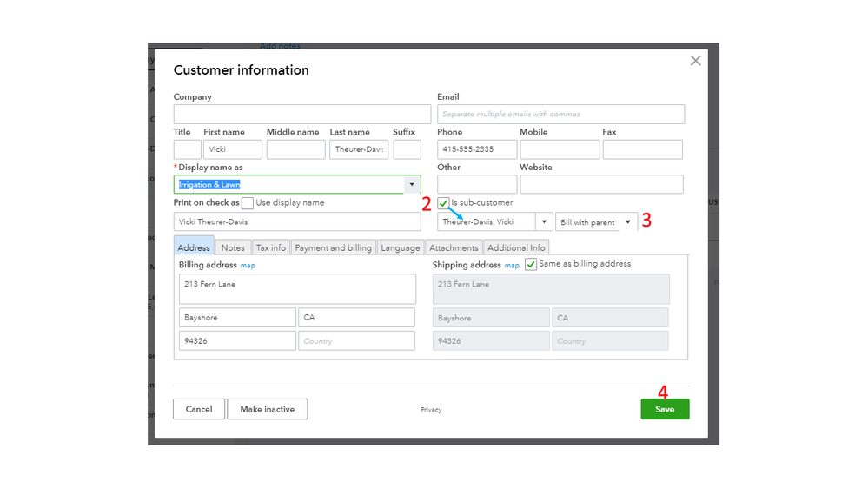
Task: Click the Phone field with 415-555-2335
Action: click(x=477, y=149)
